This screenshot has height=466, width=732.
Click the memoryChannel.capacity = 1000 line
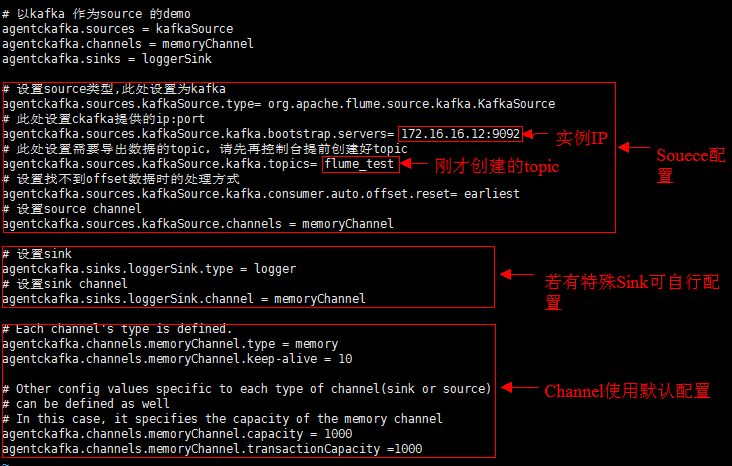[x=176, y=434]
